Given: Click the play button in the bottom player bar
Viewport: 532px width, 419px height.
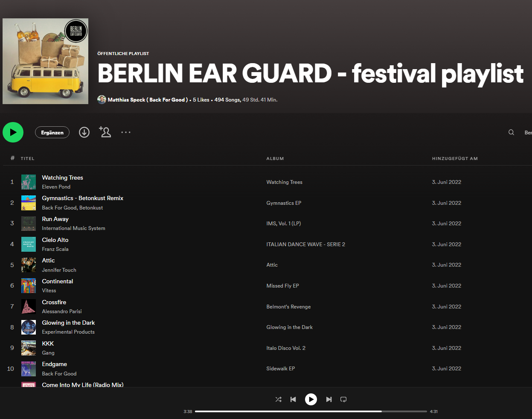Looking at the screenshot, I should click(311, 399).
